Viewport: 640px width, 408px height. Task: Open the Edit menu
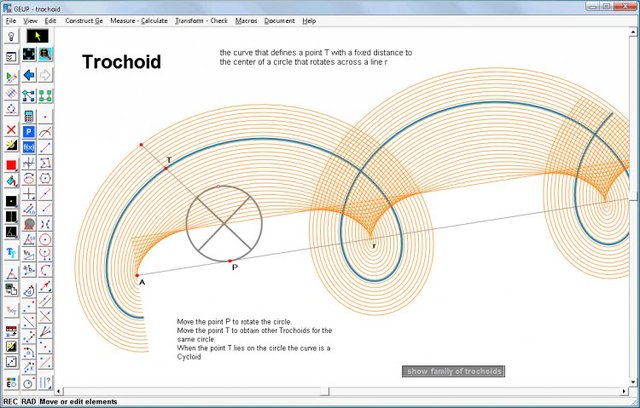tap(50, 21)
